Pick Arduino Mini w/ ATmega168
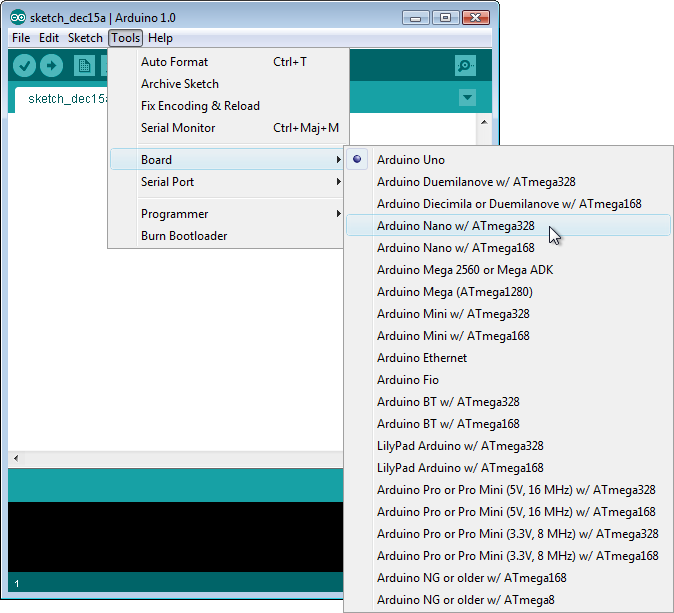Screen dimensions: 674x613 pyautogui.click(x=509, y=336)
